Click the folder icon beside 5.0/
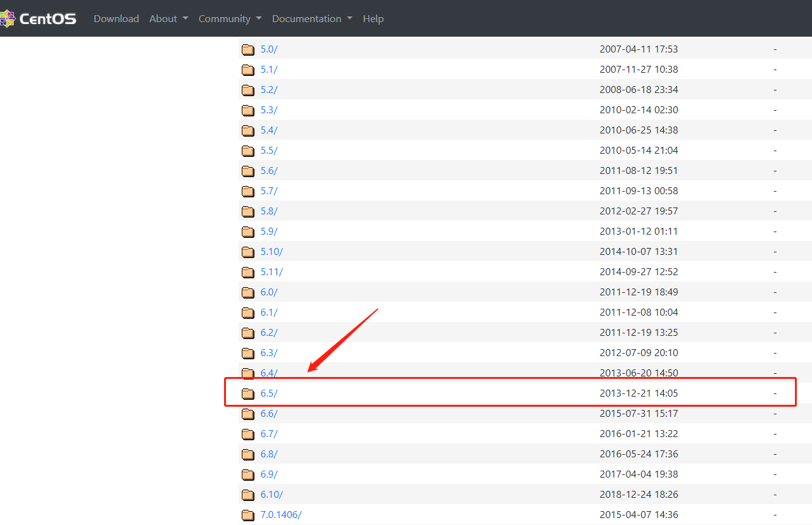Screen dimensions: 812x525 248,49
